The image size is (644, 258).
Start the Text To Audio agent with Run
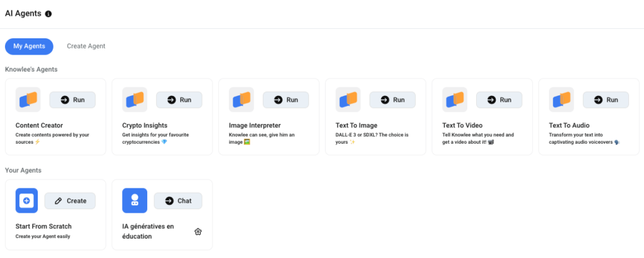[606, 100]
